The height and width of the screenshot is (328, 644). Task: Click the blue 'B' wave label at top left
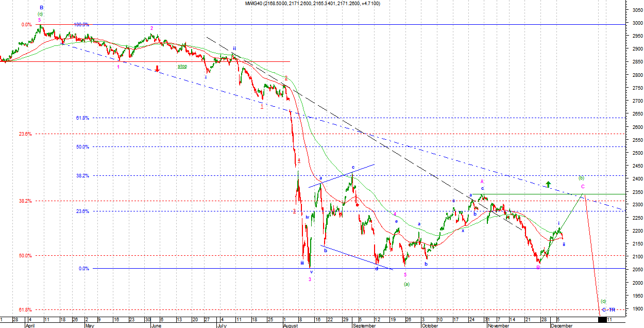click(41, 8)
